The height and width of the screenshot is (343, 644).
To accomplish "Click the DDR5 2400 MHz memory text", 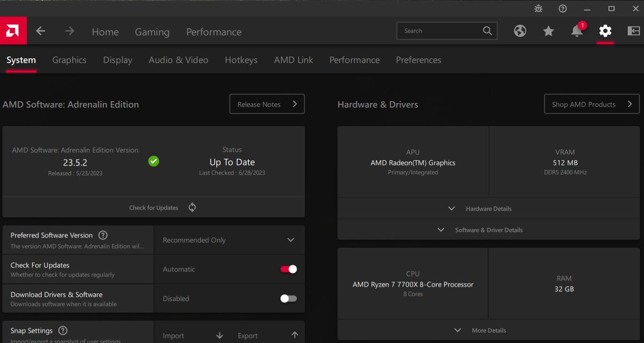I will tap(565, 173).
